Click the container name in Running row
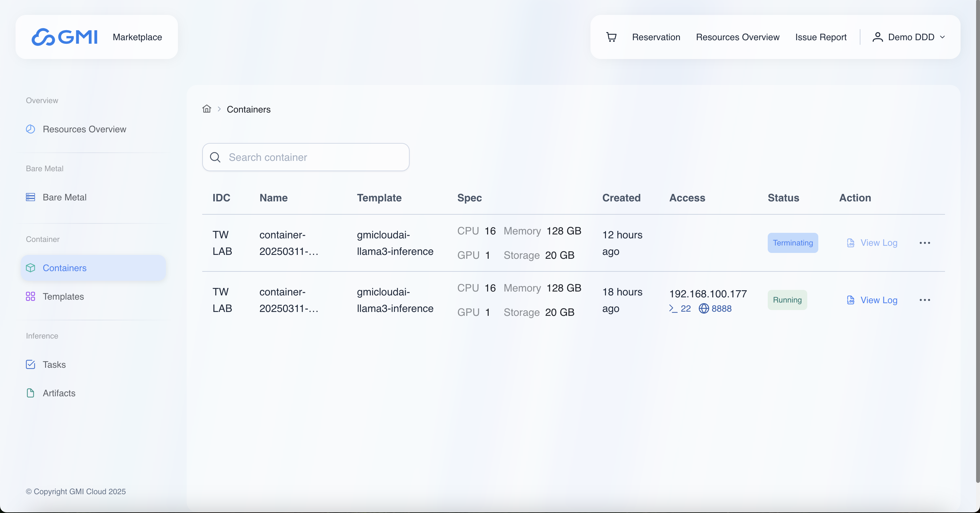 [289, 300]
